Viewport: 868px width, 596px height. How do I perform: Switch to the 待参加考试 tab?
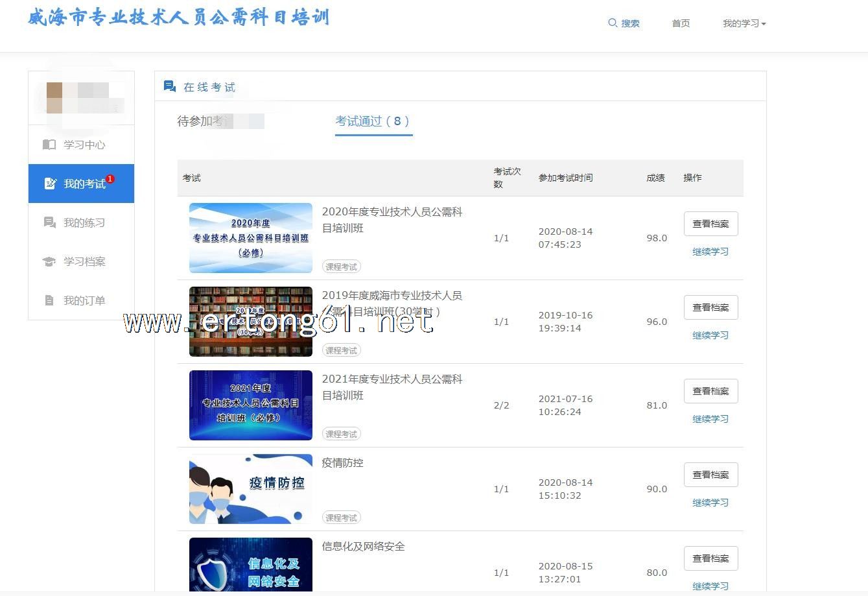pos(220,121)
